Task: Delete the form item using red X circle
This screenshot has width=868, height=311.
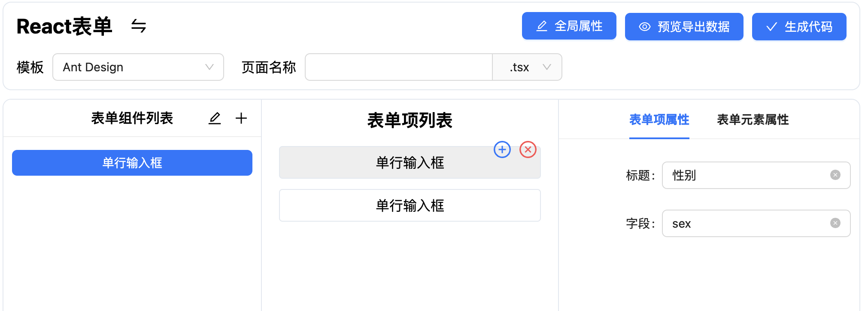Action: tap(528, 150)
